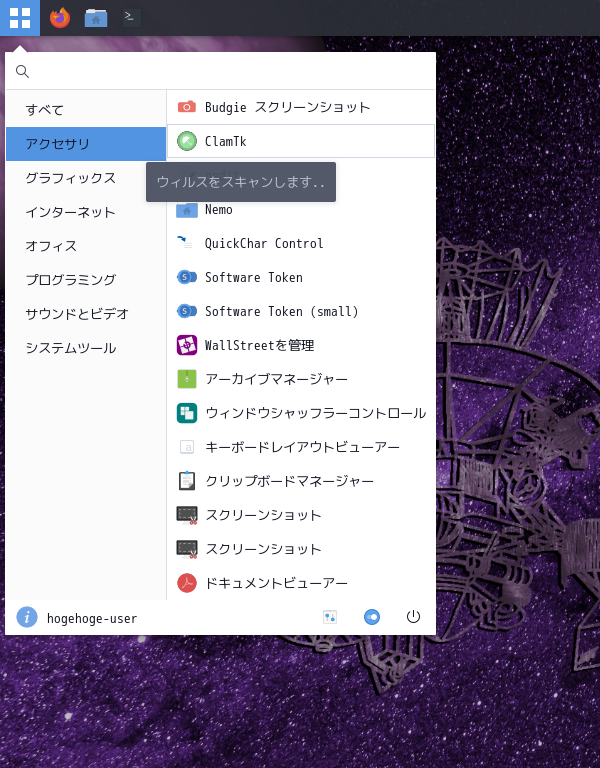Open QuickChar Control entry label

pos(264,243)
